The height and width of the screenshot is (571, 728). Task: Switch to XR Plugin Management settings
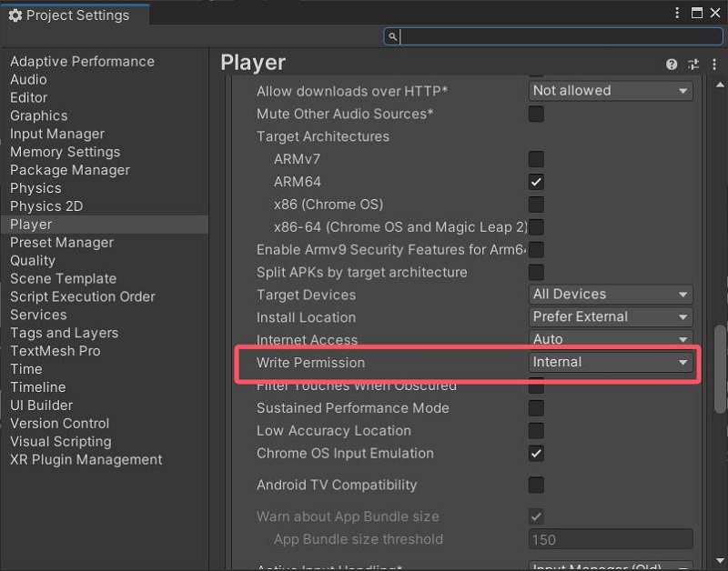pos(86,459)
